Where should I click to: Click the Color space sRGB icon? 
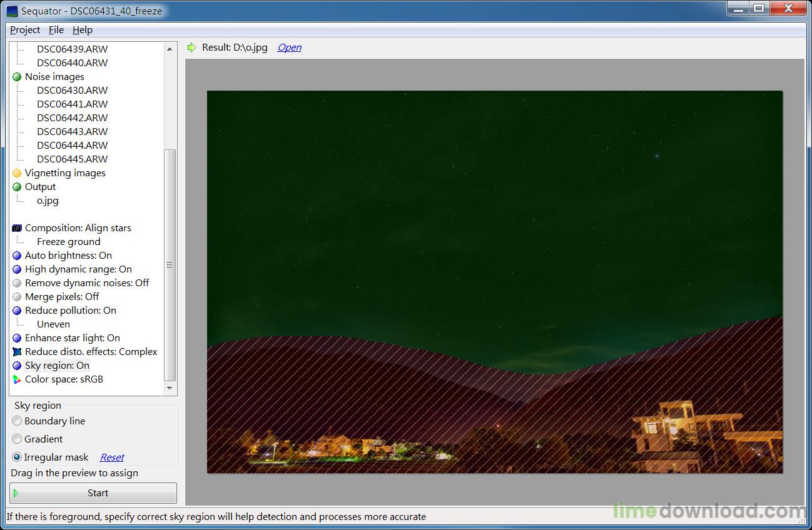[x=17, y=379]
